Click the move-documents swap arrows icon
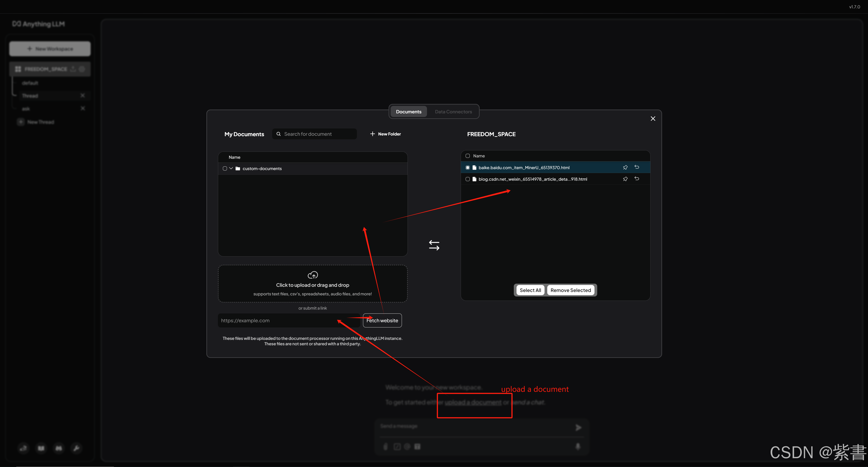The height and width of the screenshot is (467, 868). click(x=434, y=245)
